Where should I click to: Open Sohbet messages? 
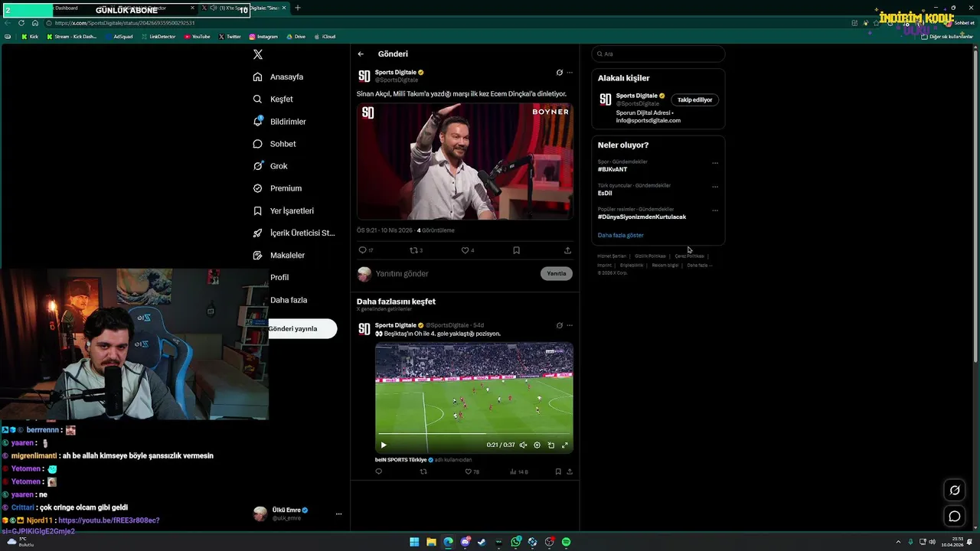(x=274, y=144)
